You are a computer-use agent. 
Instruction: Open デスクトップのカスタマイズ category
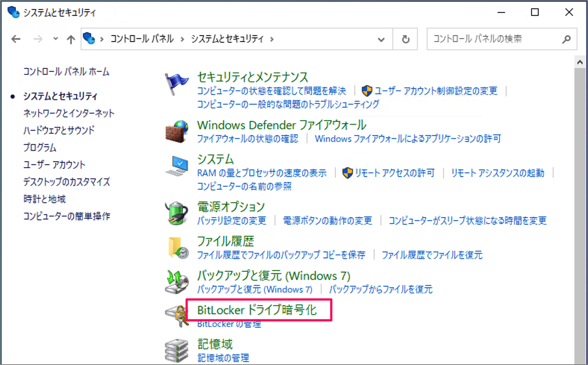[x=66, y=182]
